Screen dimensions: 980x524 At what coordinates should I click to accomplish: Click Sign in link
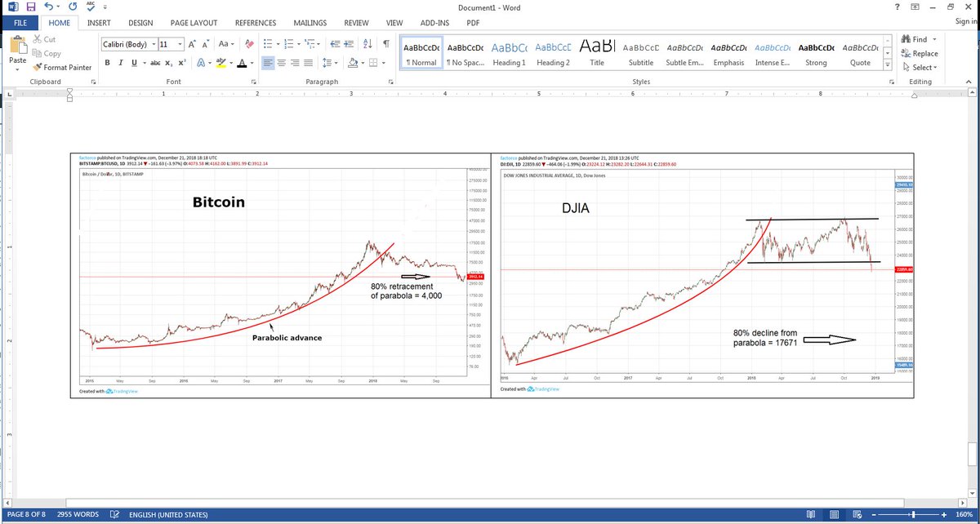click(x=966, y=22)
